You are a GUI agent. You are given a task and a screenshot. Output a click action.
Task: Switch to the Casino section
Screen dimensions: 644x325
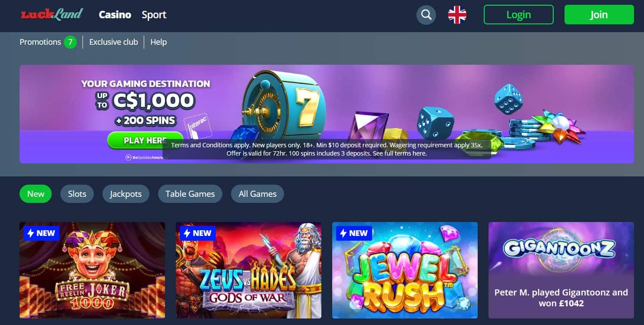115,15
